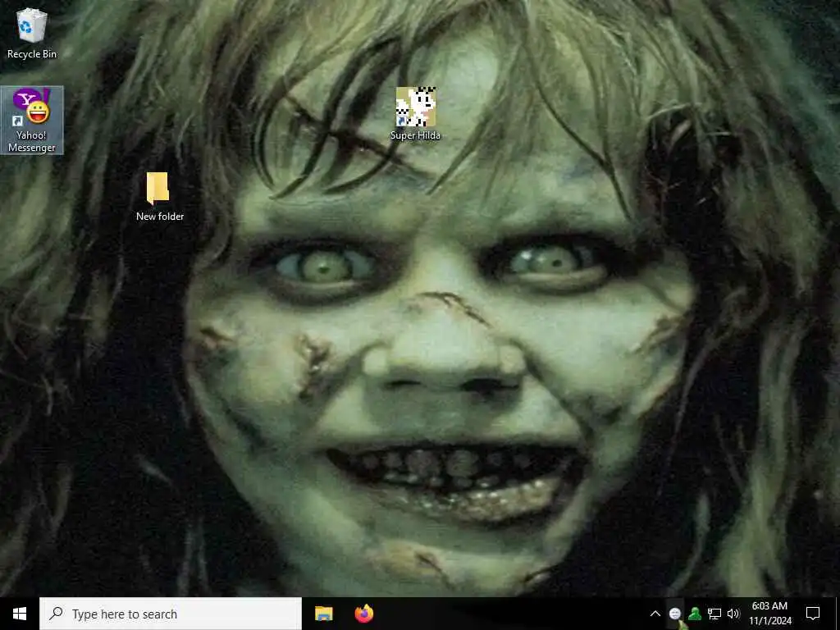Open the Windows Start menu

click(20, 614)
